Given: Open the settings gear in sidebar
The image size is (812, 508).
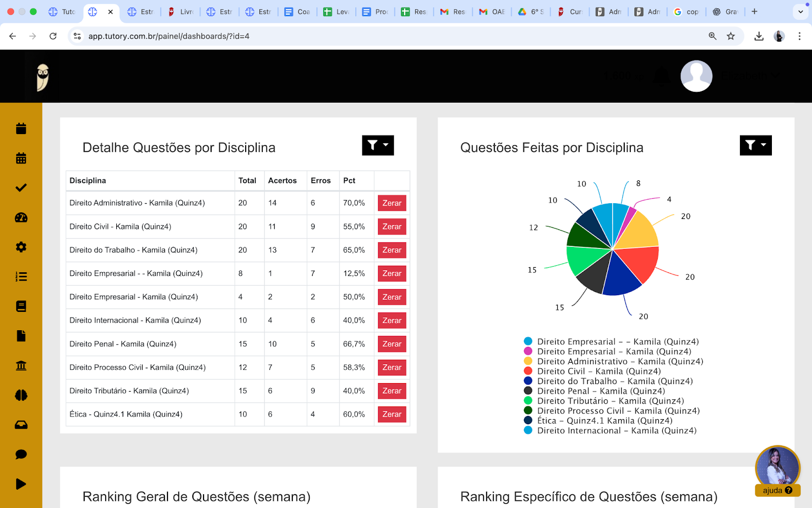Looking at the screenshot, I should coord(21,247).
